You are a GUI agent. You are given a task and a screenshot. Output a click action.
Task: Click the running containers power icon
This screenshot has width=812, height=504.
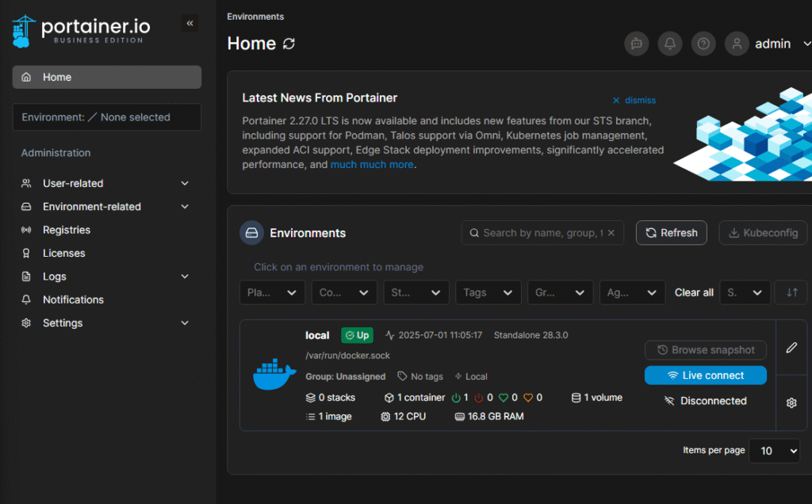pyautogui.click(x=456, y=397)
